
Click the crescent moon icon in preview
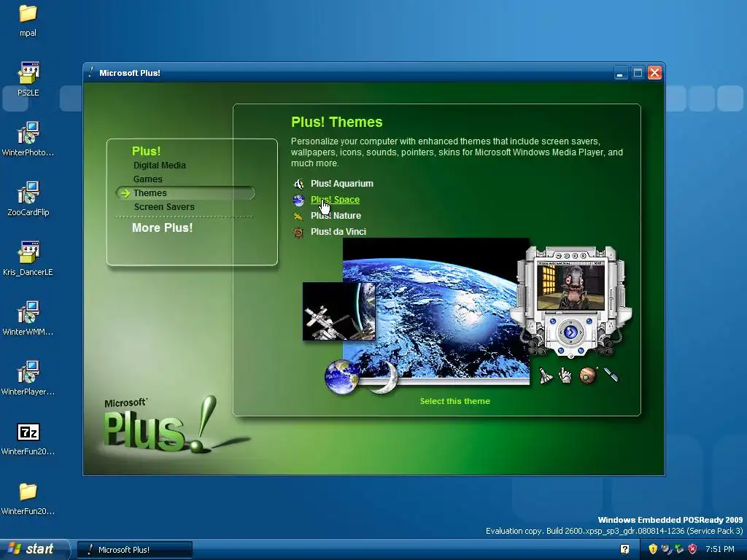pos(385,377)
